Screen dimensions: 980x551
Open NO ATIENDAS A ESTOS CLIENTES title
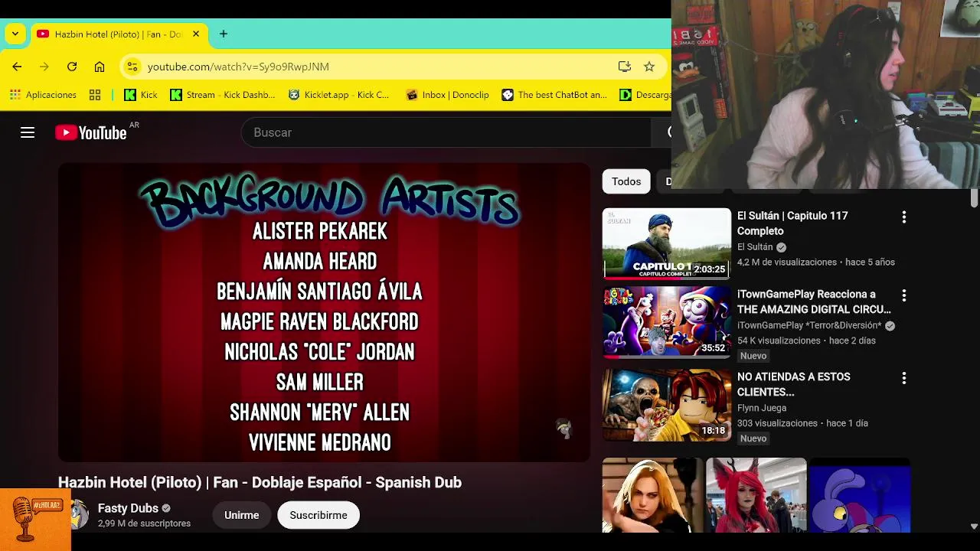794,384
